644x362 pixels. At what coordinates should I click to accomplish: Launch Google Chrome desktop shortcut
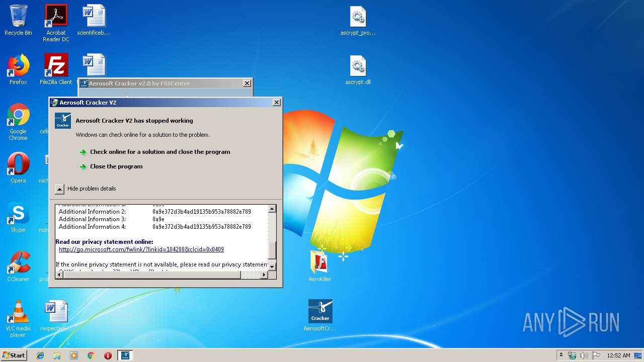coord(18,122)
